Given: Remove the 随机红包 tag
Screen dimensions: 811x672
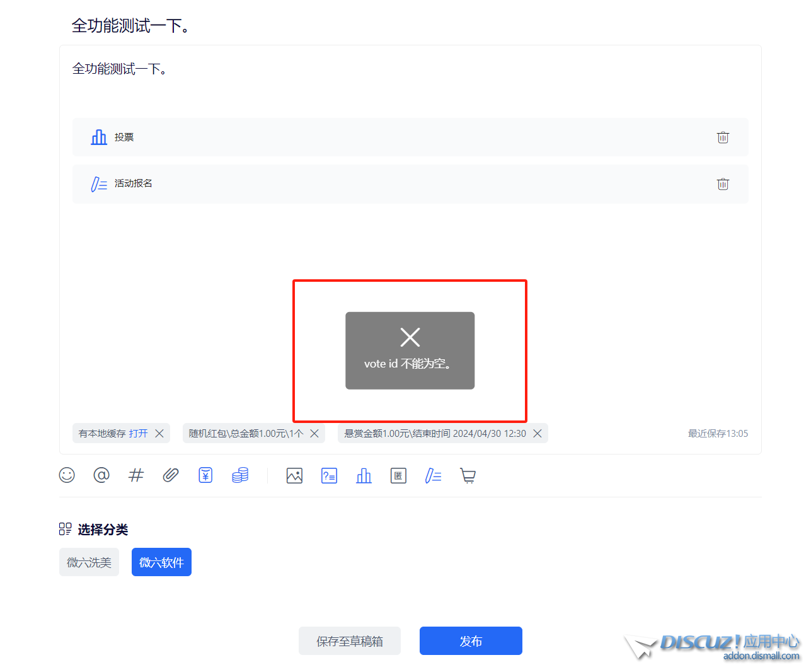Looking at the screenshot, I should pyautogui.click(x=314, y=433).
